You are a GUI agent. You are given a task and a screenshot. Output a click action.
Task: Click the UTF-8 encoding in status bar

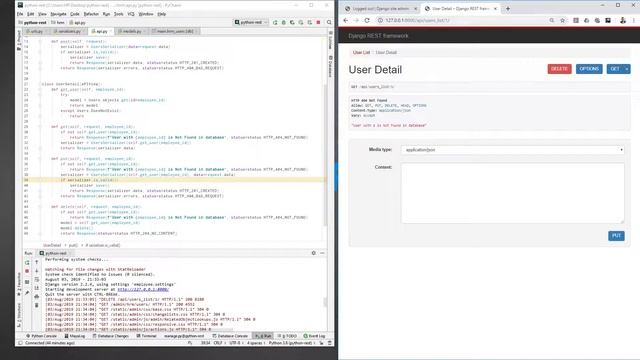pos(235,343)
